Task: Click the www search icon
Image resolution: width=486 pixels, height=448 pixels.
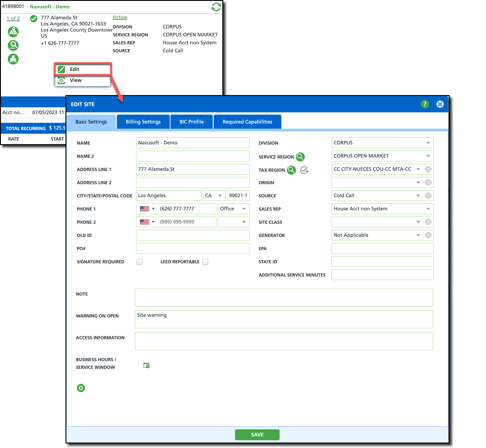Action: tap(13, 45)
